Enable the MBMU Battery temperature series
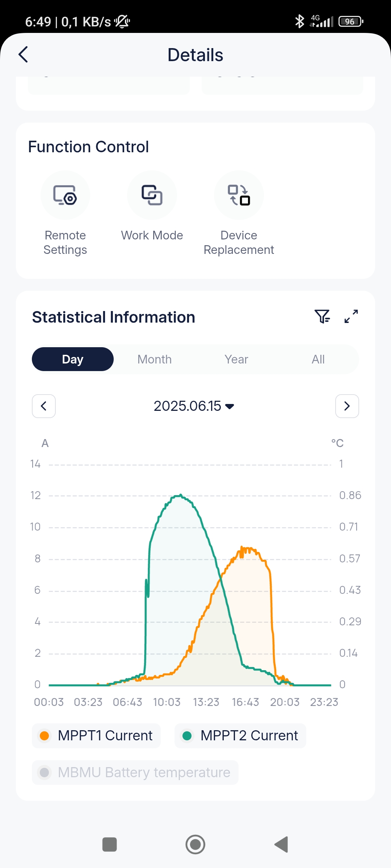This screenshot has width=391, height=868. [135, 773]
